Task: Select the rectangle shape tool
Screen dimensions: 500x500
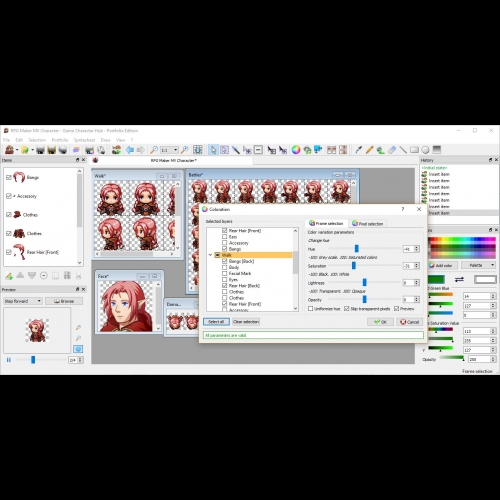Action: [414, 150]
